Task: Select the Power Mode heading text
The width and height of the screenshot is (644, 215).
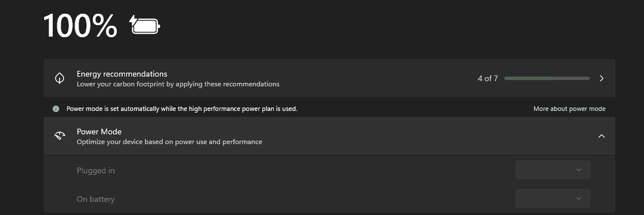Action: [99, 132]
